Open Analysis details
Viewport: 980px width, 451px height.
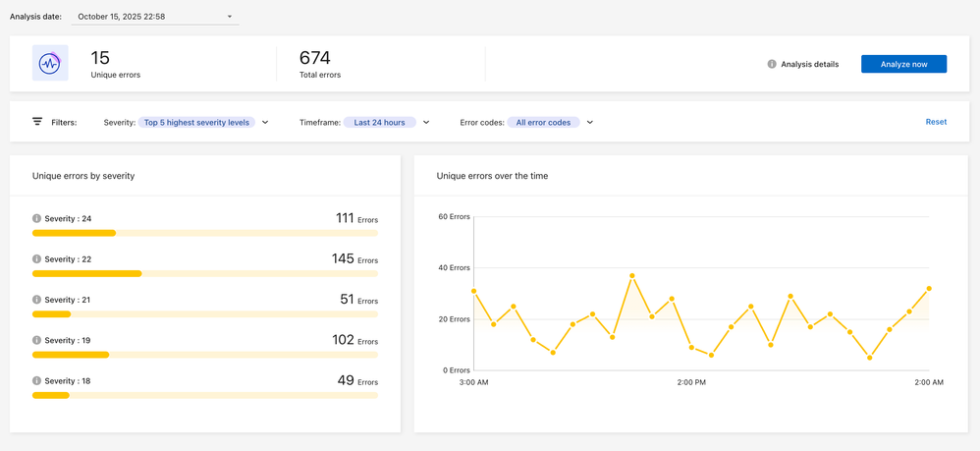pyautogui.click(x=809, y=64)
